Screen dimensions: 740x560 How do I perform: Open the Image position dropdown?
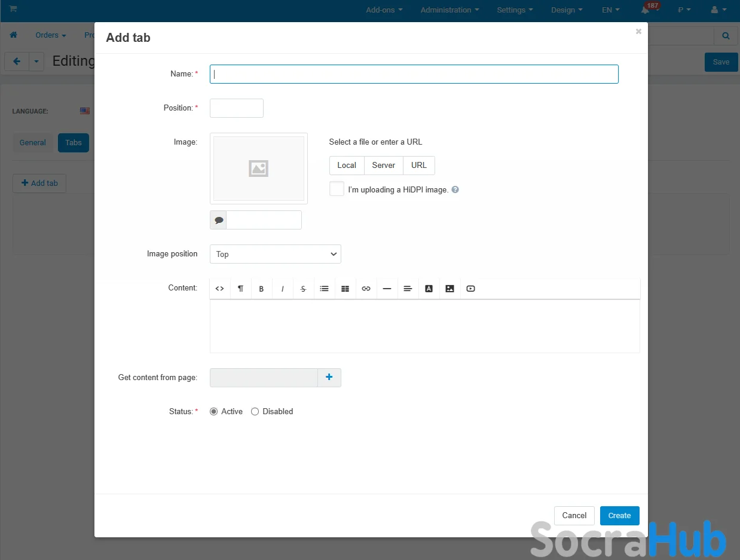[x=275, y=254]
